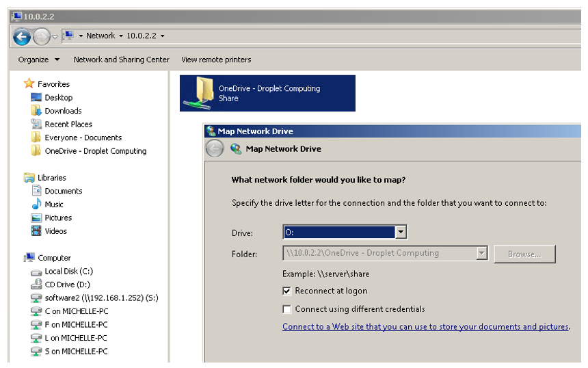Select the OneDrive - Droplet Computing share

[267, 94]
